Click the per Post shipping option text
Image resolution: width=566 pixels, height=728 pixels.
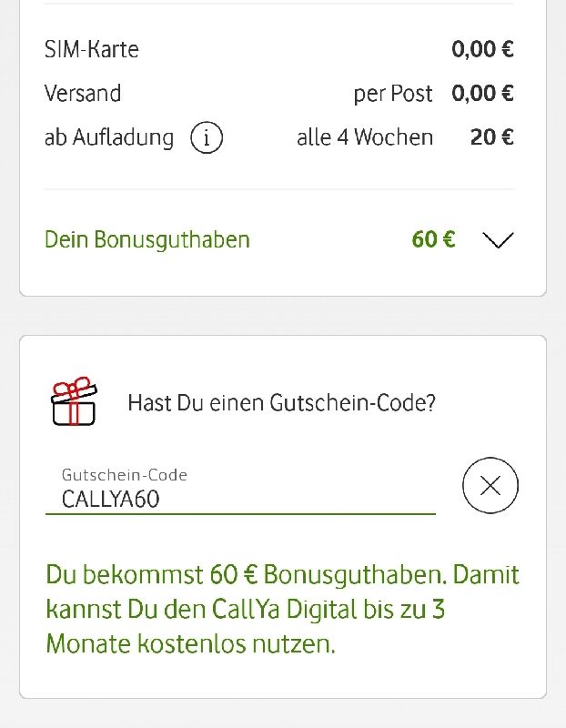(x=393, y=95)
